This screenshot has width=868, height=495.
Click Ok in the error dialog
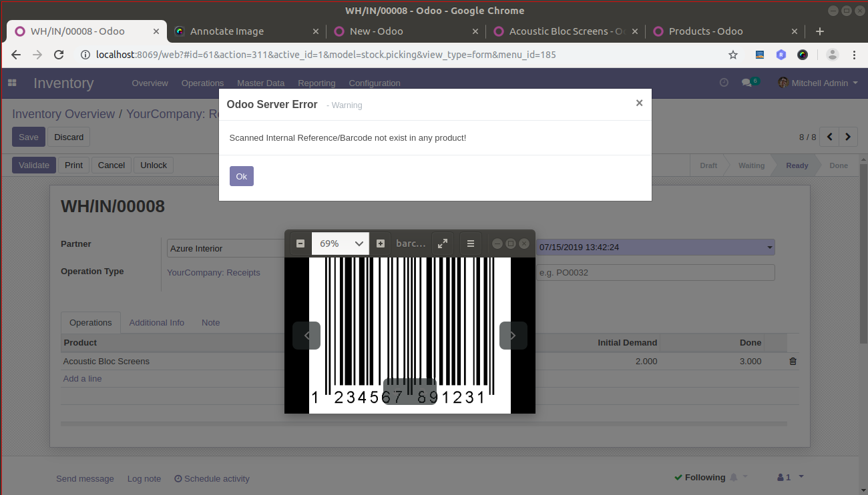click(x=242, y=176)
